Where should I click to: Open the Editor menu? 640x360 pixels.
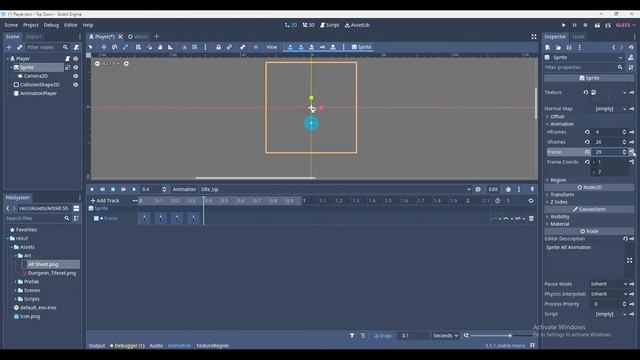(70, 25)
